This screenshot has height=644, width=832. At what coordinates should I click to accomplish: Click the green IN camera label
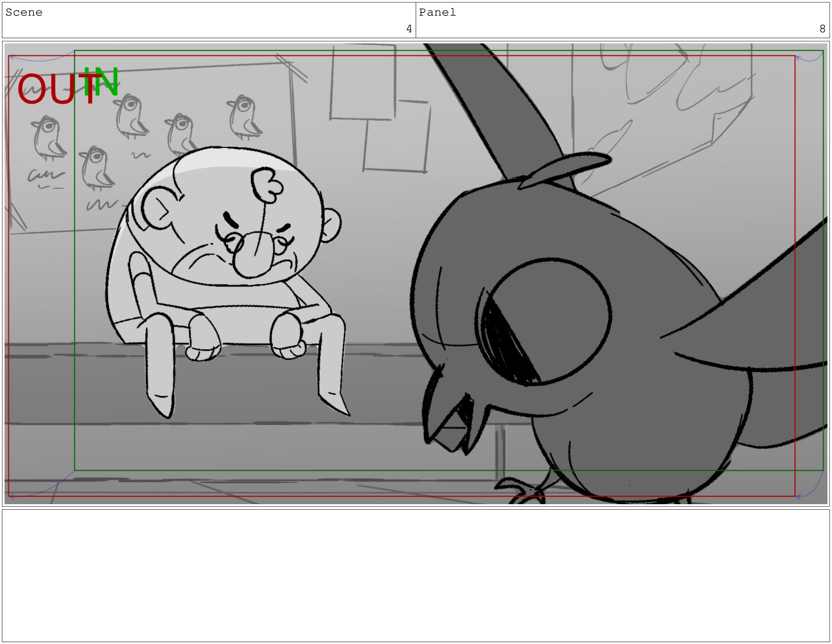[101, 81]
